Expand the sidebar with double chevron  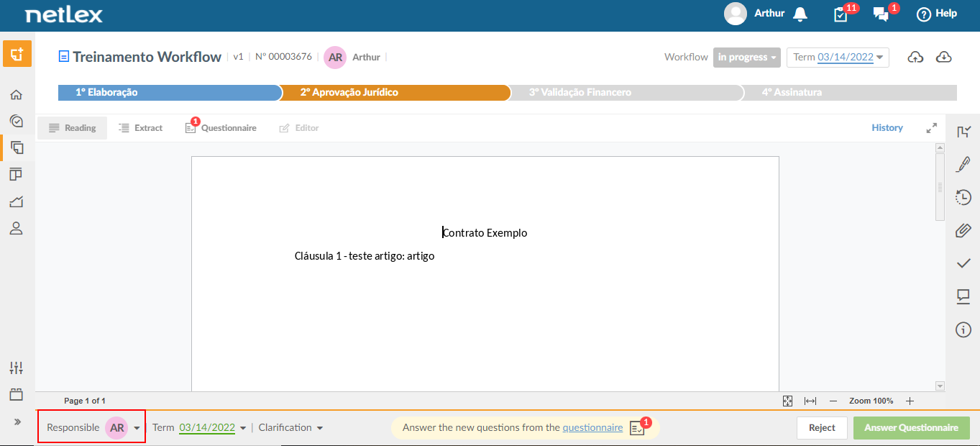pyautogui.click(x=17, y=422)
